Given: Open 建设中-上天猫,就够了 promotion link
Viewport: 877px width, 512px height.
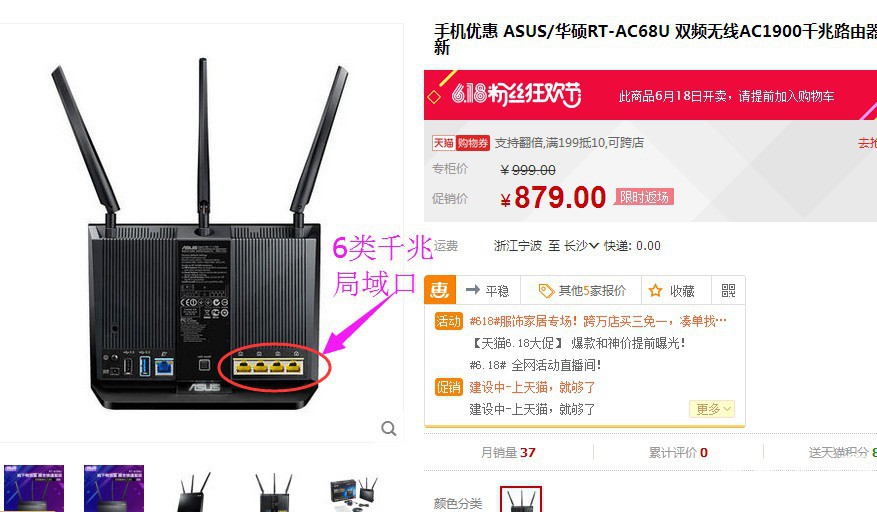Looking at the screenshot, I should point(532,387).
